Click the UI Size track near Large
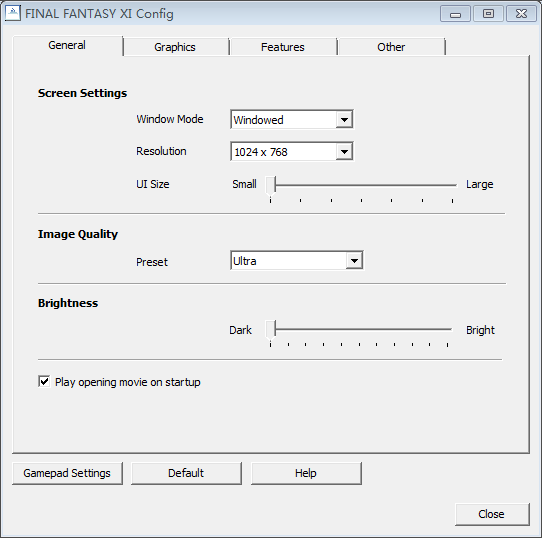 pyautogui.click(x=448, y=185)
